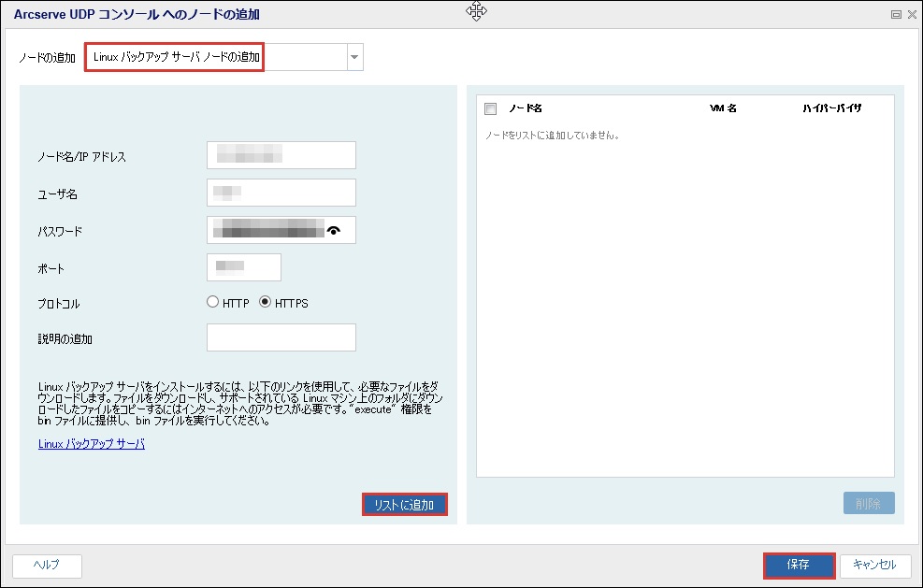Click into the ユーザ名 text field
Image resolution: width=923 pixels, height=588 pixels.
pyautogui.click(x=281, y=193)
